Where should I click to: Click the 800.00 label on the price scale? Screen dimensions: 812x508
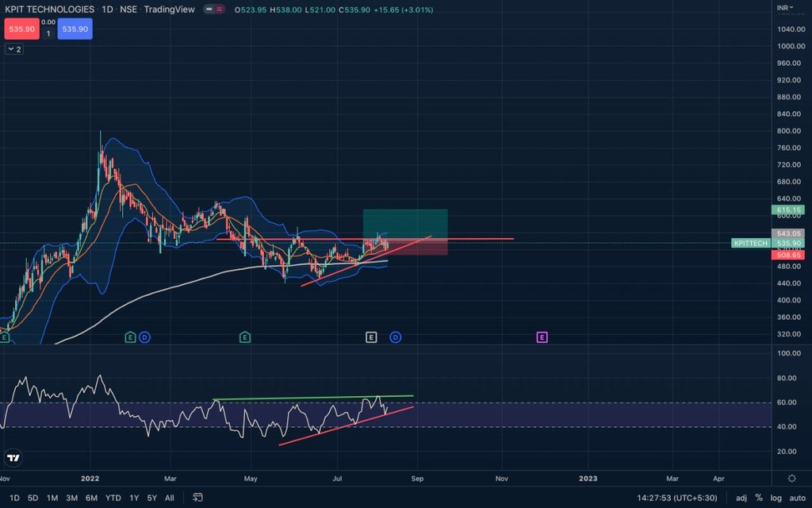[789, 131]
